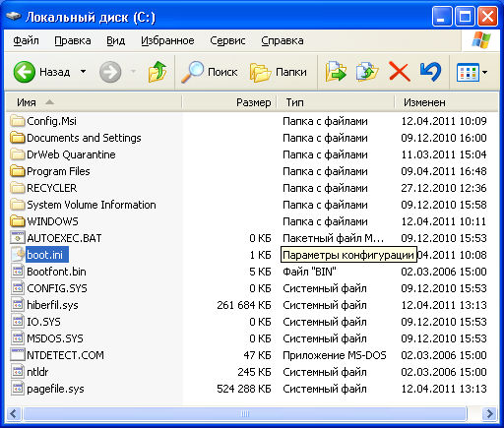Click the date 09.04.2011 16:48

pyautogui.click(x=444, y=171)
